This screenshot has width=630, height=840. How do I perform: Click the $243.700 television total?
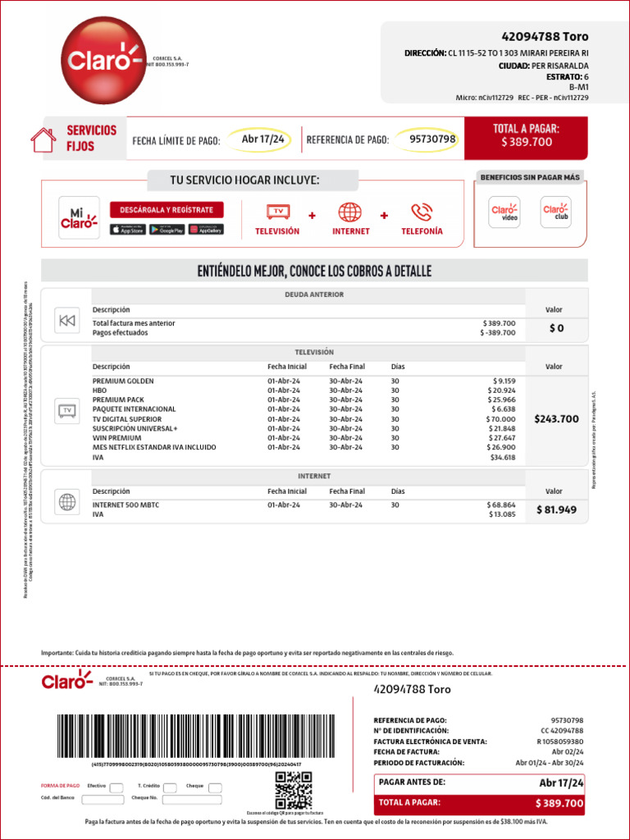[557, 419]
